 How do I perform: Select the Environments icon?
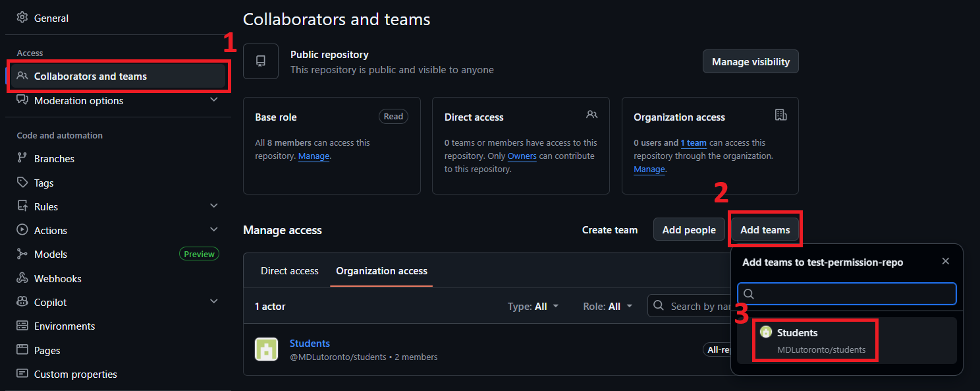click(20, 325)
